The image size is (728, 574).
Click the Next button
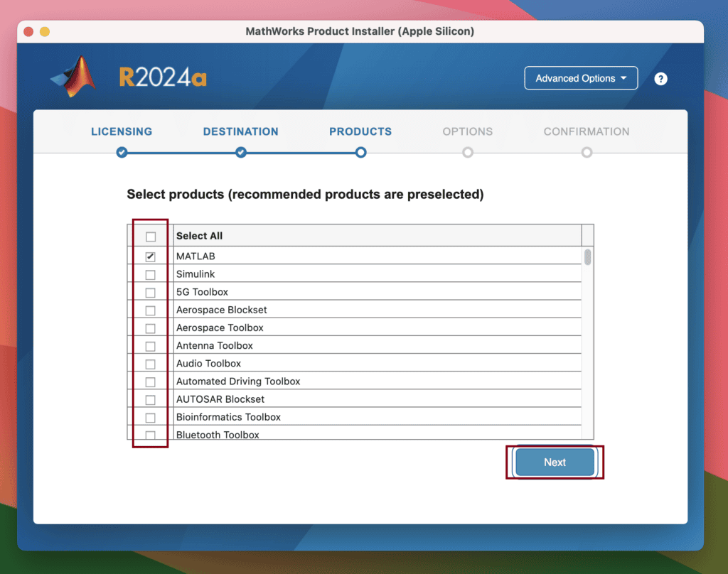click(x=555, y=462)
